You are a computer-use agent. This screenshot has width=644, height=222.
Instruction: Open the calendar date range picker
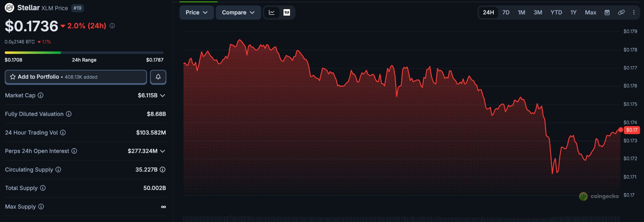point(607,13)
